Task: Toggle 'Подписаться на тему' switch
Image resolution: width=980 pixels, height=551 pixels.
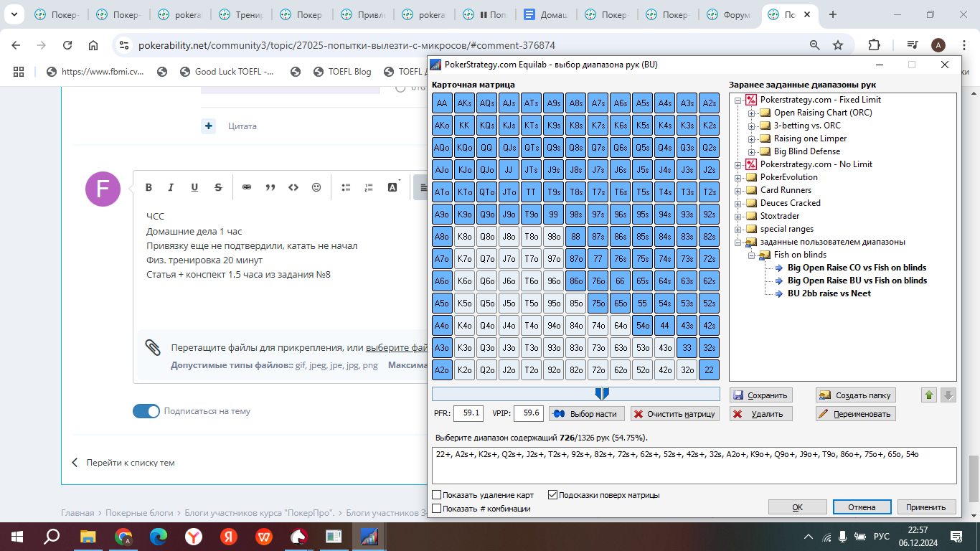Action: tap(146, 411)
